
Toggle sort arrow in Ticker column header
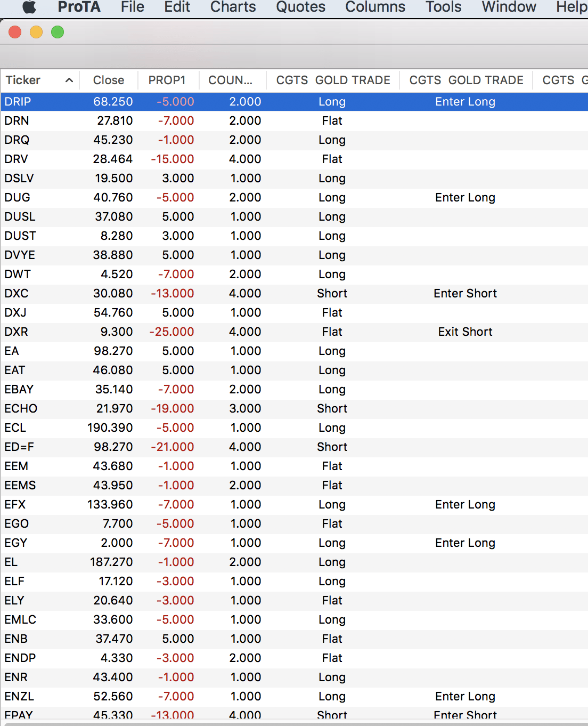[69, 80]
